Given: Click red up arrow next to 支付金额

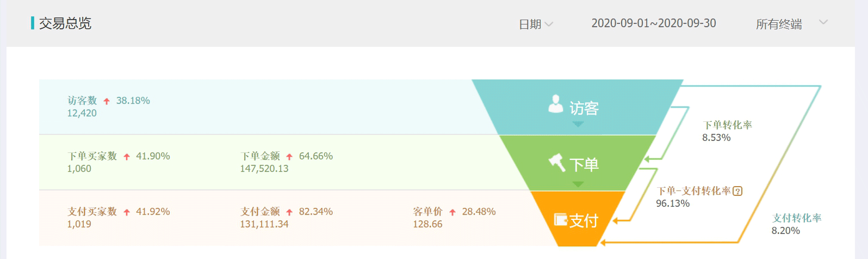Looking at the screenshot, I should tap(289, 212).
